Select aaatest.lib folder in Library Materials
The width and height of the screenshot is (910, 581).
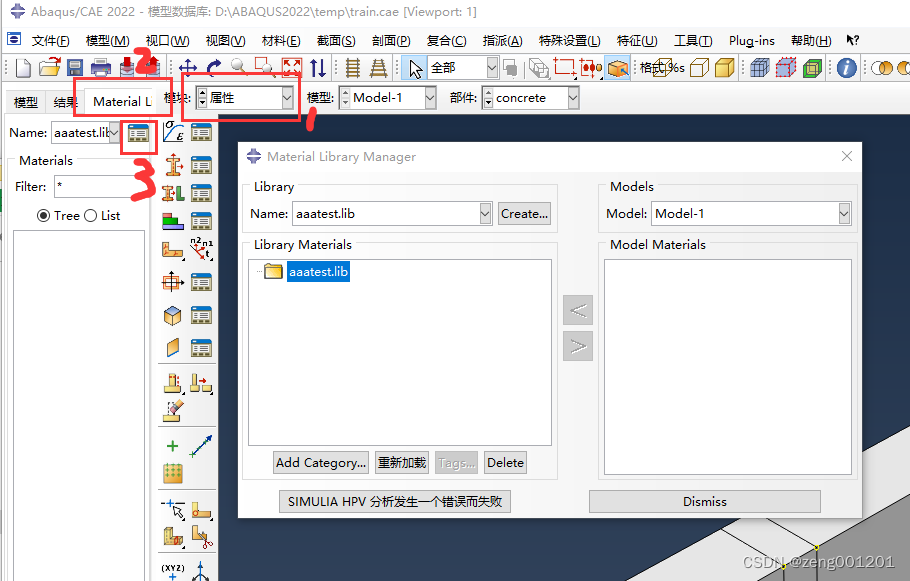coord(318,271)
